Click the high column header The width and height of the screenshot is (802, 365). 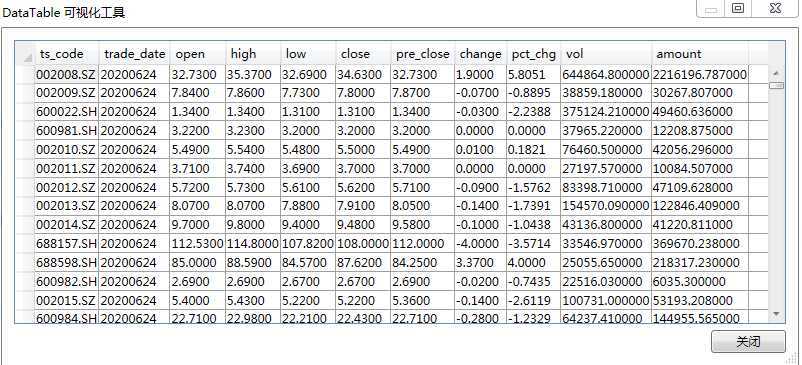[x=253, y=54]
